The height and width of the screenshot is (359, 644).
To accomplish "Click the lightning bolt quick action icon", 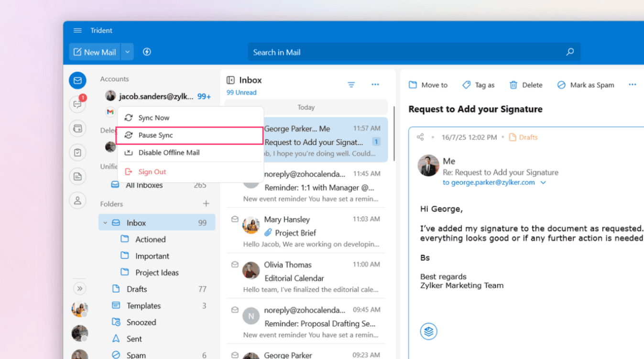I will [147, 52].
